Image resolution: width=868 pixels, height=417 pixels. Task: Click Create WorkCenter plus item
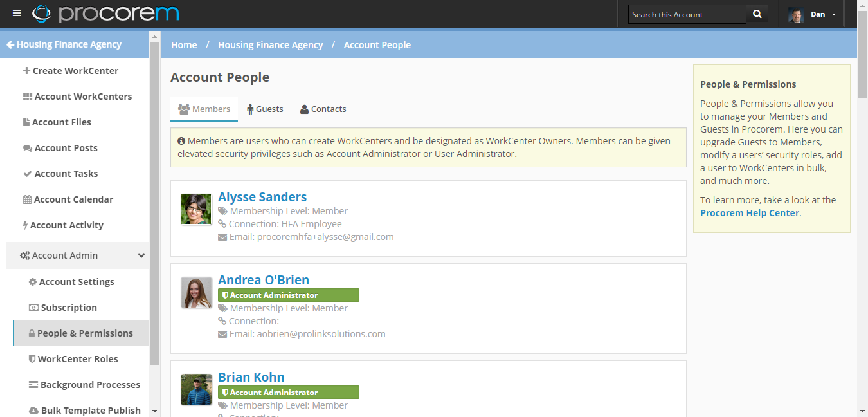tap(75, 71)
